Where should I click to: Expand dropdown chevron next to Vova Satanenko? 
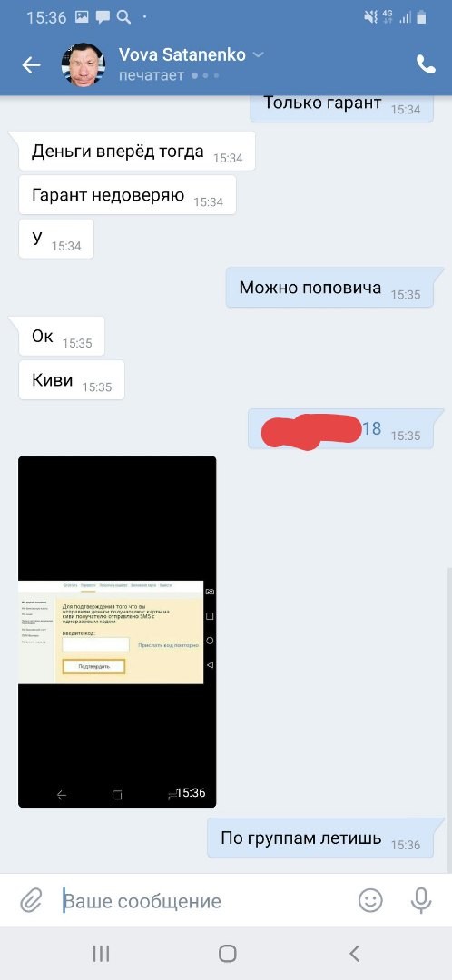(x=258, y=55)
